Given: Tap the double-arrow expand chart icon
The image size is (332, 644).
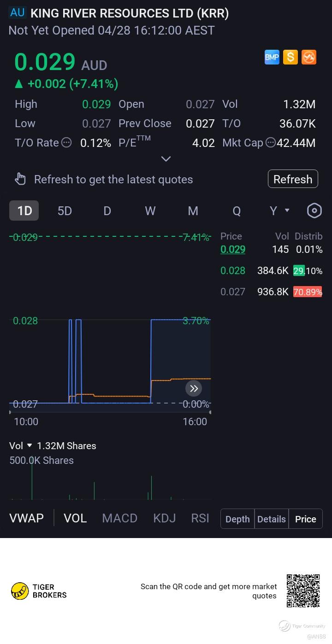Looking at the screenshot, I should 194,388.
